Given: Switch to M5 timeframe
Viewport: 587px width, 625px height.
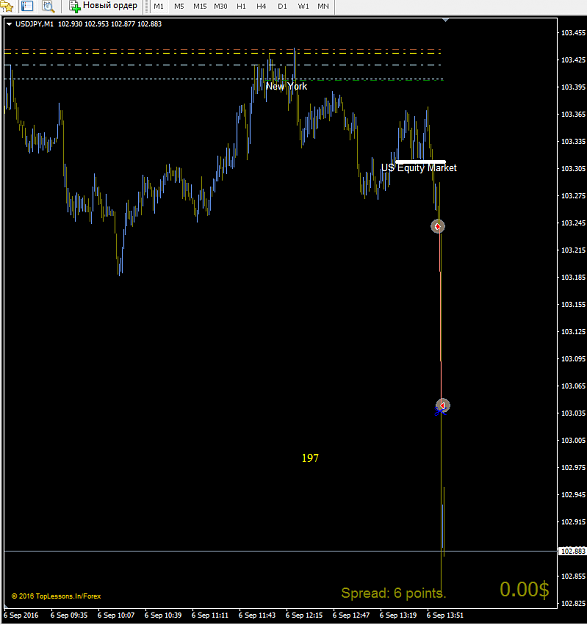Looking at the screenshot, I should click(x=179, y=6).
